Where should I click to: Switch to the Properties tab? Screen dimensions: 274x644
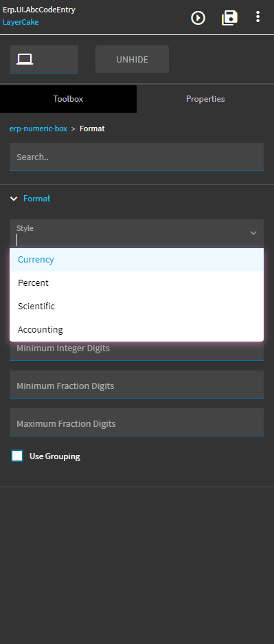(205, 99)
